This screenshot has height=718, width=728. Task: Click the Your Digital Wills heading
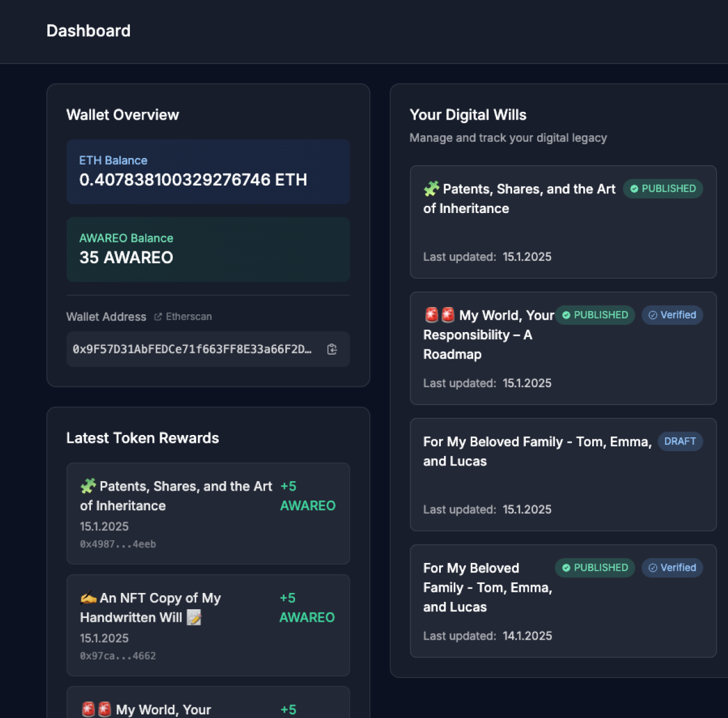point(468,115)
